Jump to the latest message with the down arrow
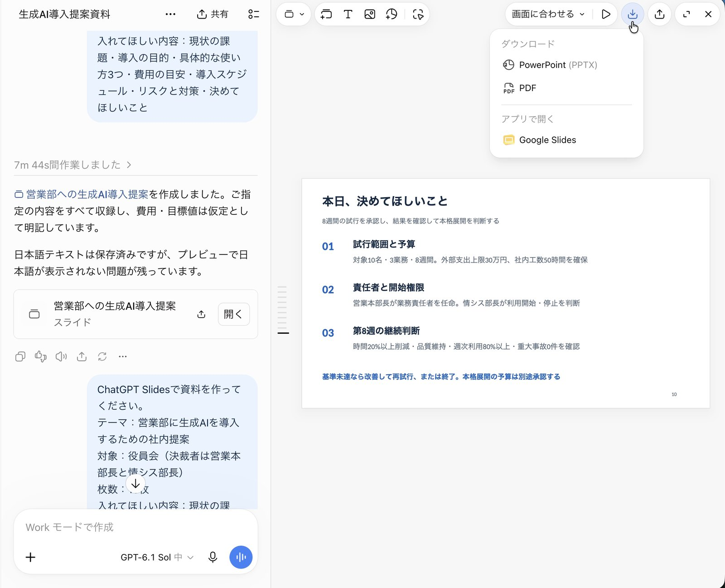 pyautogui.click(x=135, y=484)
